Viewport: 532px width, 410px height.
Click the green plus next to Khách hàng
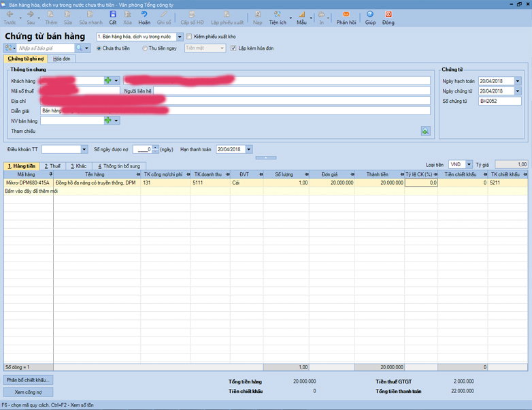[x=108, y=80]
